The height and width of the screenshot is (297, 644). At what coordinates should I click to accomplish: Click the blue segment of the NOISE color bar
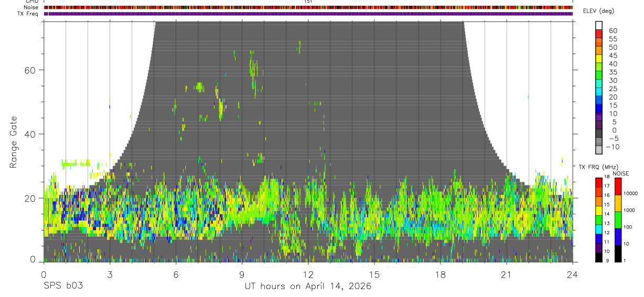coord(618,237)
